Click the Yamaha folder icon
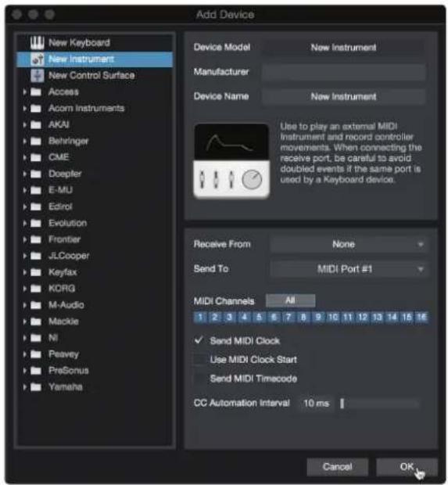This screenshot has width=448, height=485. click(36, 387)
